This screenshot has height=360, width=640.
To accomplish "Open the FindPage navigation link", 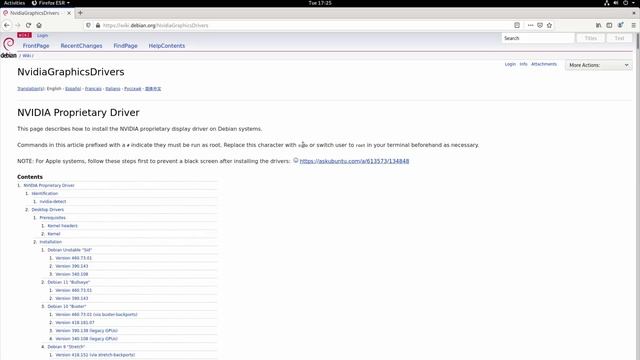I will pyautogui.click(x=125, y=46).
